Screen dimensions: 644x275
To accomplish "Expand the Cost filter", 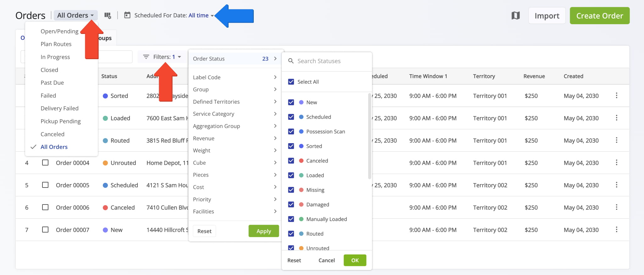I will (235, 187).
